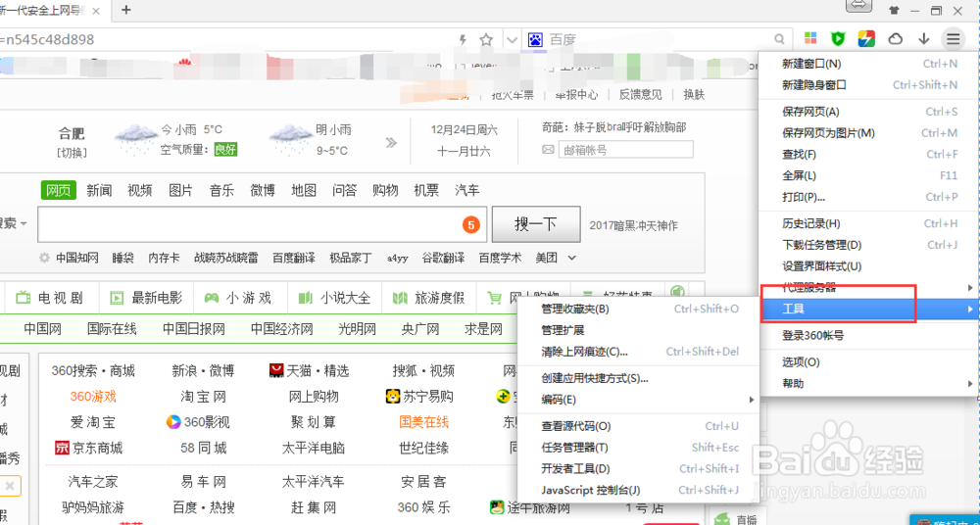Viewport: 980px width, 525px height.
Task: Switch to the 图片 search tab
Action: click(180, 191)
